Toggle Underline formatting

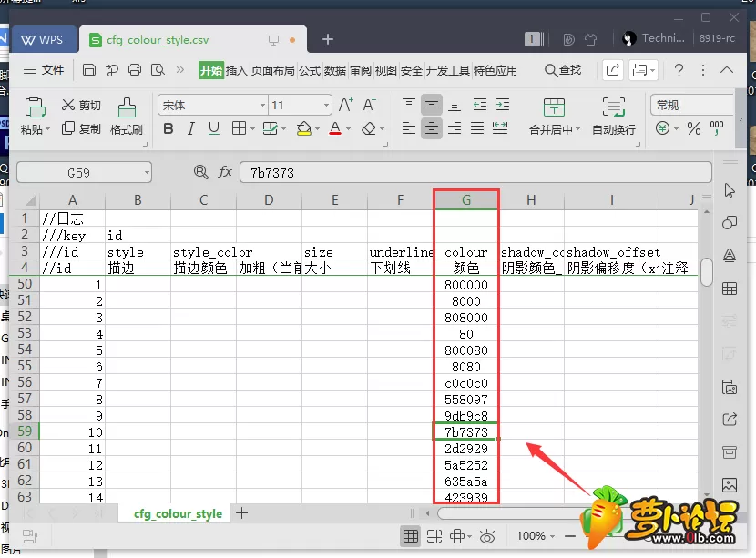(x=213, y=128)
